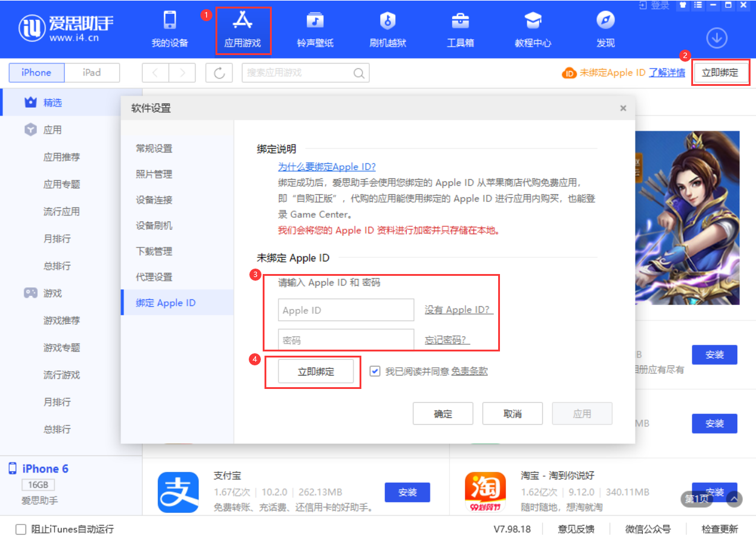Switch to the 应用游戏 apps section
Image resolution: width=756 pixels, height=542 pixels.
click(x=243, y=29)
